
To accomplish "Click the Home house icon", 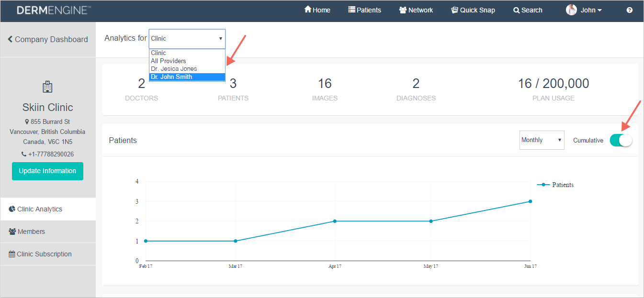I will 308,10.
